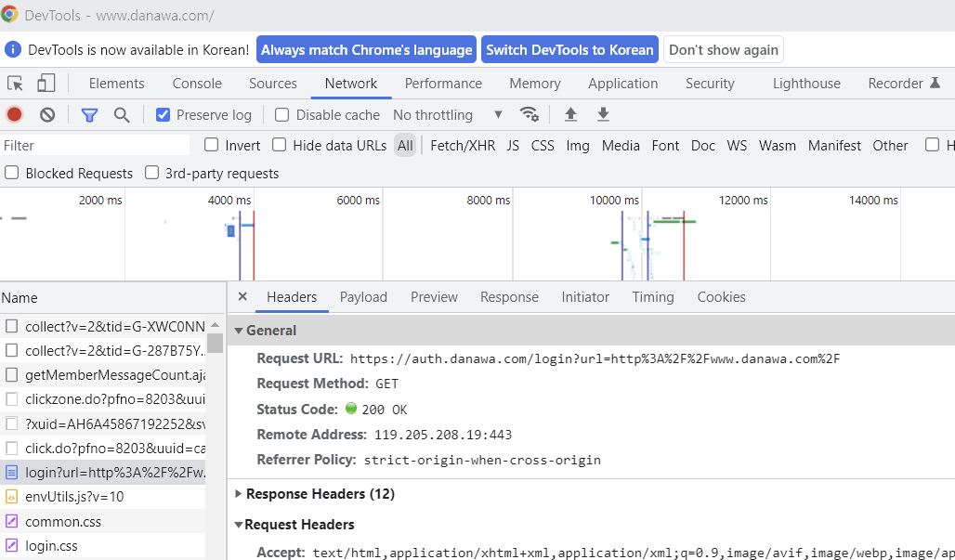
Task: Open the Sources panel tab
Action: [273, 84]
